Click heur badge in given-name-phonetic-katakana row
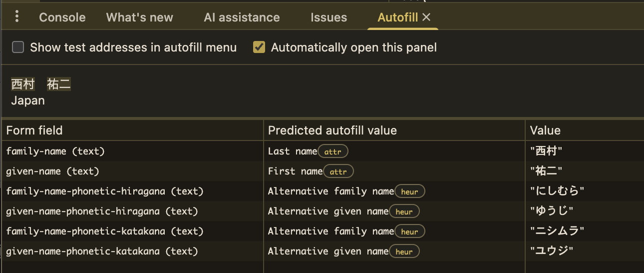This screenshot has height=273, width=644. click(404, 251)
